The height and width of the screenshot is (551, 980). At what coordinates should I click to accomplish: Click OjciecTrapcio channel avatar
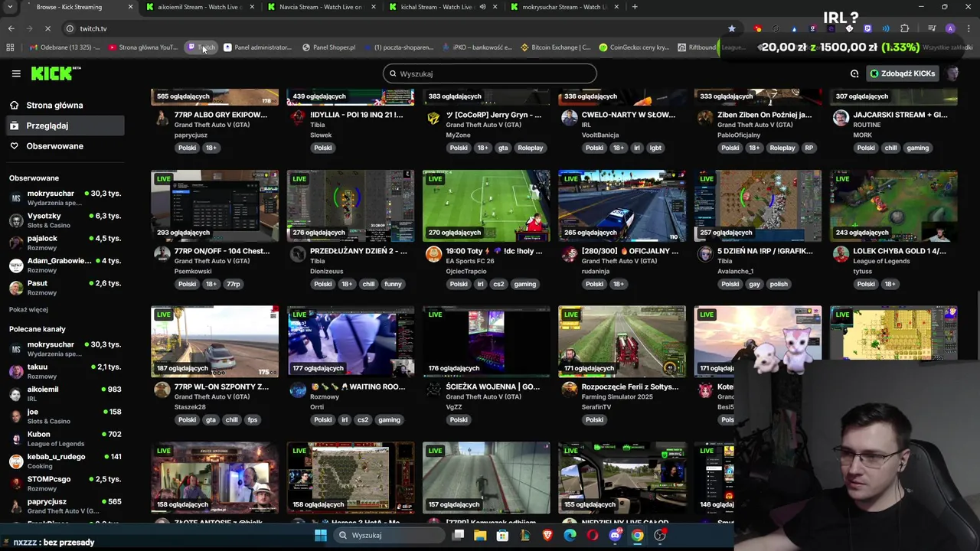(433, 254)
